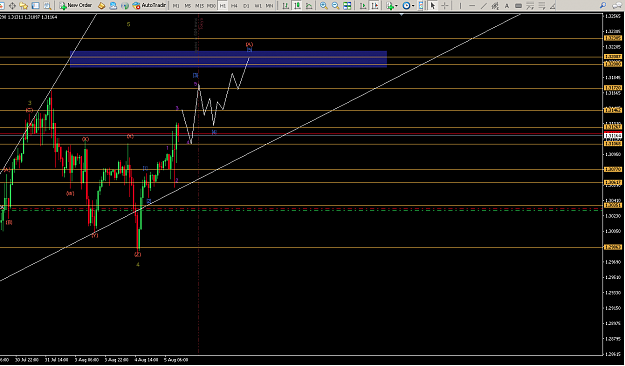
Task: Click the white current price label on axis
Action: click(613, 136)
